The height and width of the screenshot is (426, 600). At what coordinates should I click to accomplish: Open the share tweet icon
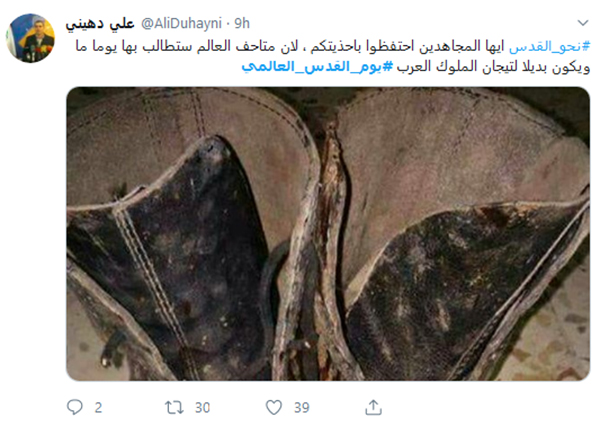coord(373,407)
